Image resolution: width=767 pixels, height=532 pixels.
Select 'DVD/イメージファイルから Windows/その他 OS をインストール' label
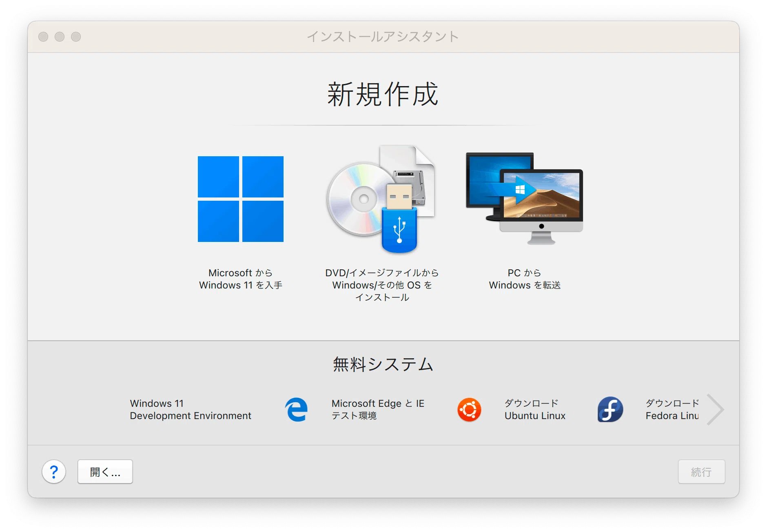pos(382,285)
